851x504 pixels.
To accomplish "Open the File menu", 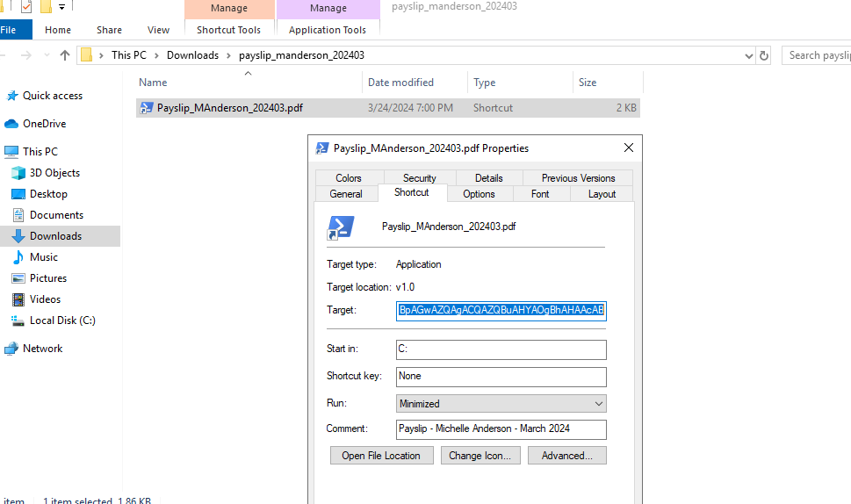I will (x=11, y=30).
